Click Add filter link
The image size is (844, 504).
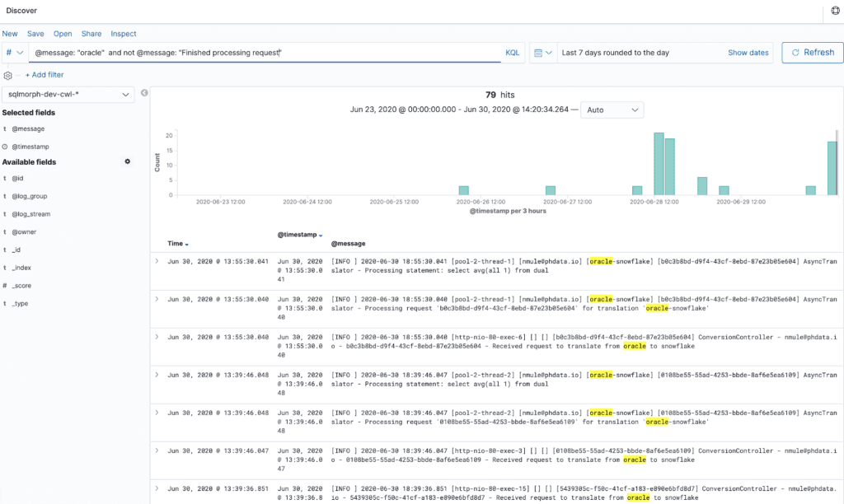click(x=45, y=75)
